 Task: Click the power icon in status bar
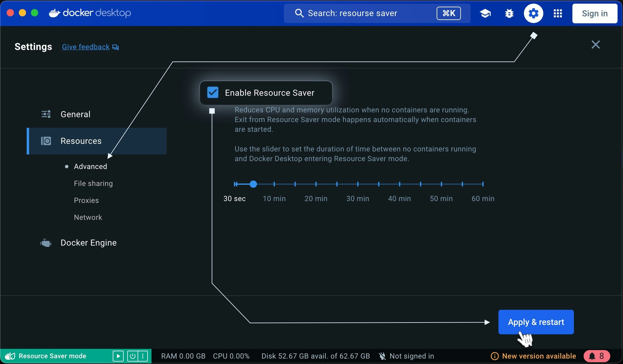pos(132,356)
